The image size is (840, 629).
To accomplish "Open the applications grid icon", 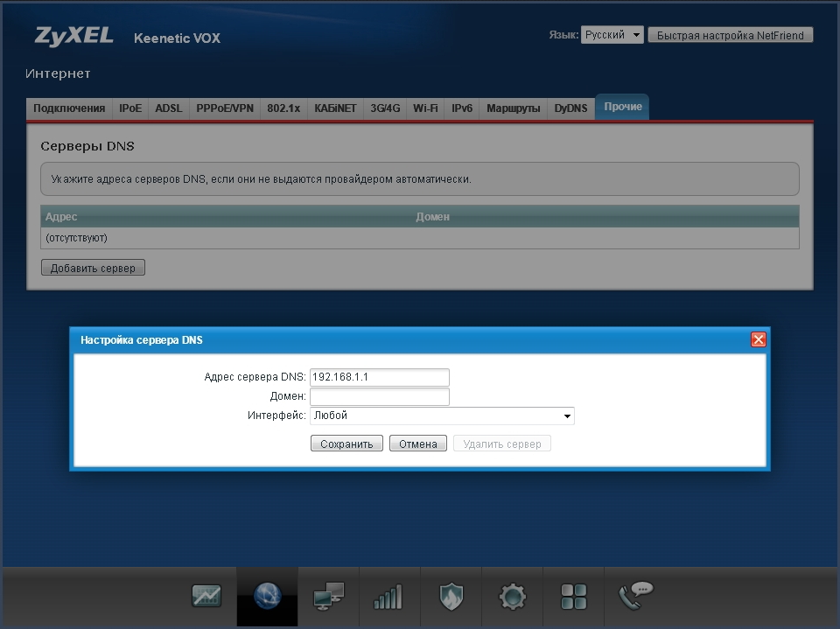I will (574, 597).
